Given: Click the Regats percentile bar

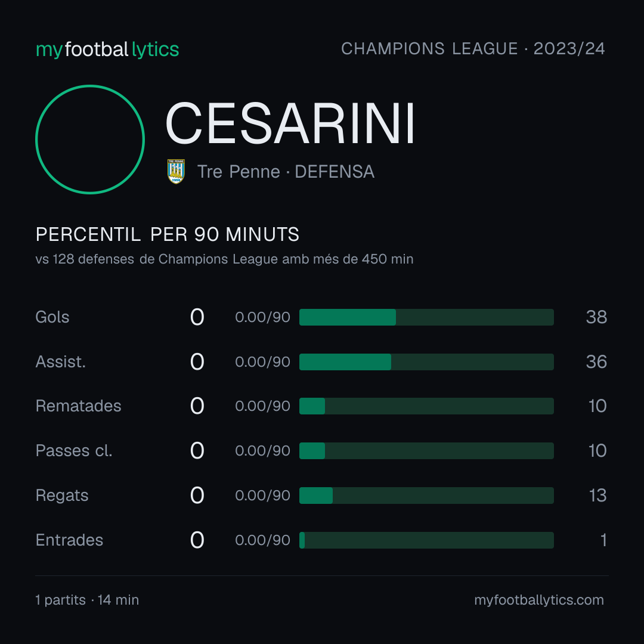Looking at the screenshot, I should pos(426,496).
